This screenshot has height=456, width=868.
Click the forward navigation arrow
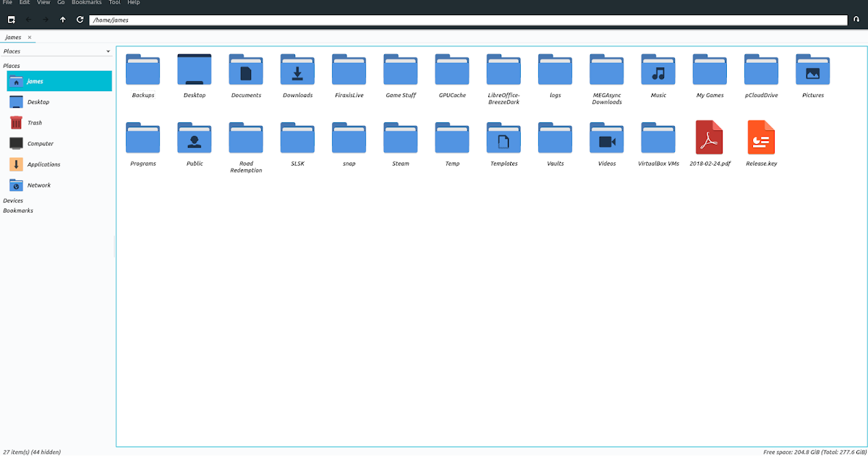[46, 20]
